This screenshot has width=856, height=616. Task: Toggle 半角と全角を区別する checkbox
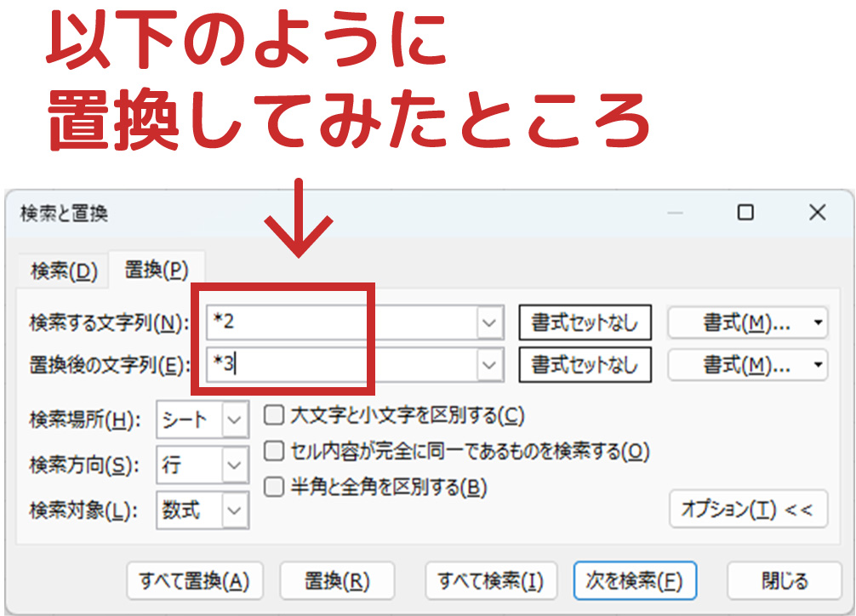(x=274, y=488)
